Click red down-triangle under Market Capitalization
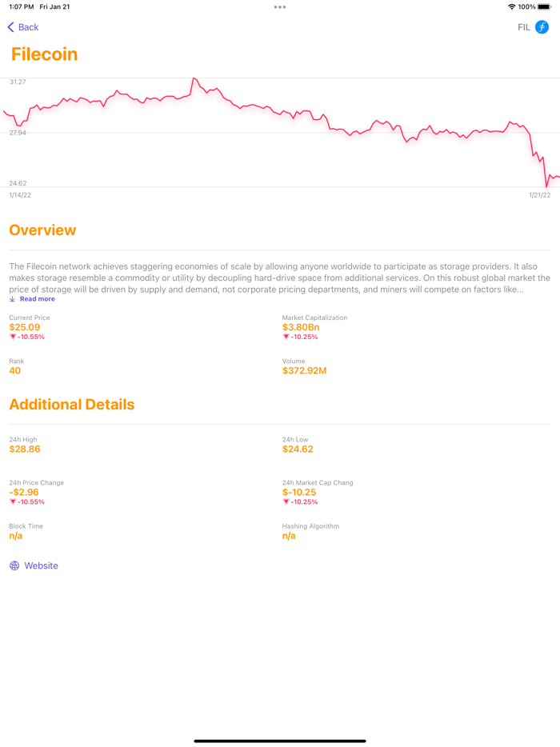The height and width of the screenshot is (747, 560). (286, 336)
